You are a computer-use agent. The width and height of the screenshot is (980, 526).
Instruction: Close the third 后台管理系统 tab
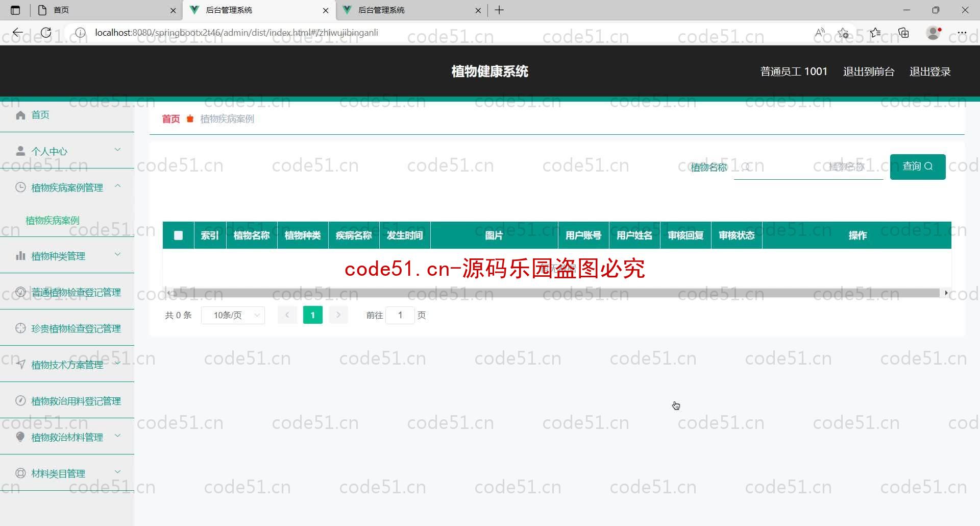click(478, 10)
